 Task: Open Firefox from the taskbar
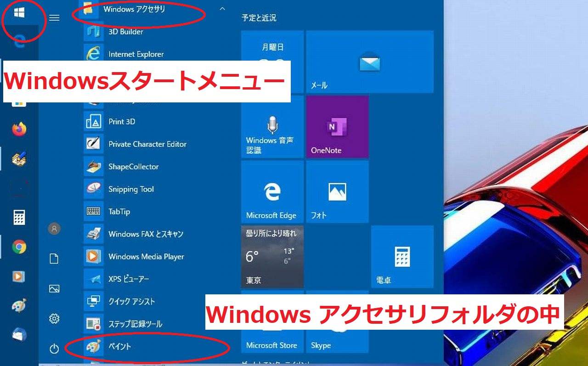(19, 130)
